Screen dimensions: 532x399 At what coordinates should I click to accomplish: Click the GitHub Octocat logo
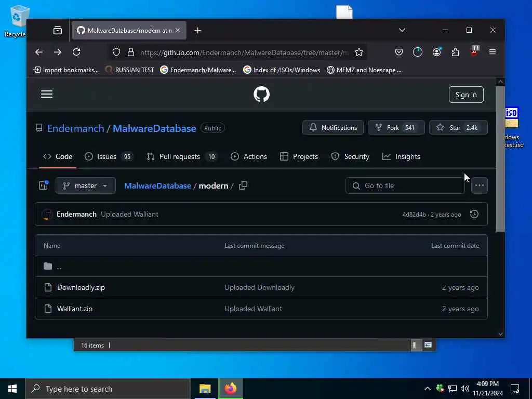point(262,95)
